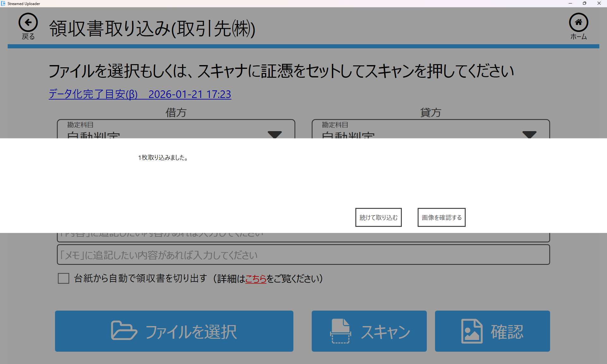Image resolution: width=607 pixels, height=364 pixels.
Task: Minimize the Streamed Uploader window
Action: point(570,3)
